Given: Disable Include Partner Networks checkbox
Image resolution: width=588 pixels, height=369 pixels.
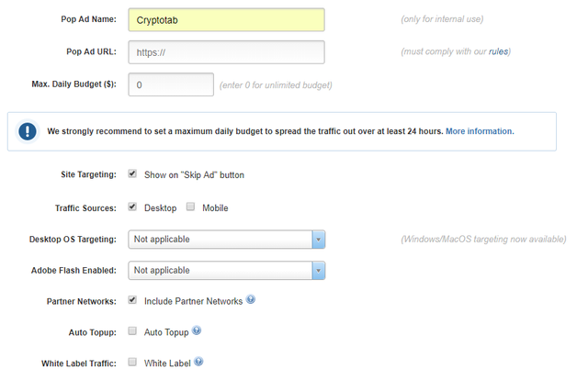Looking at the screenshot, I should (x=133, y=300).
